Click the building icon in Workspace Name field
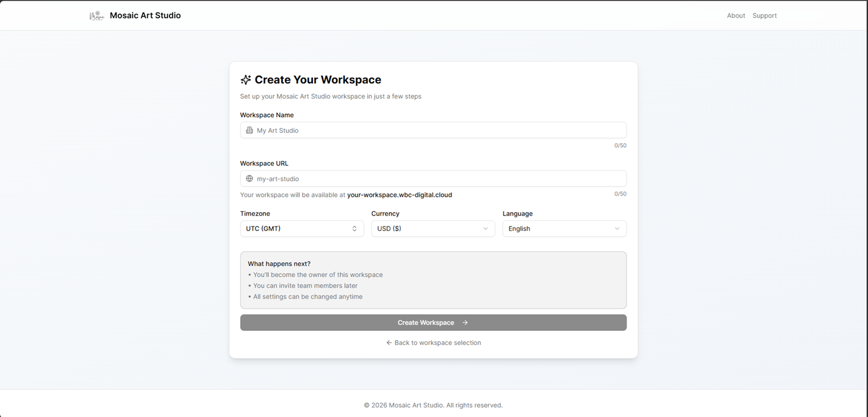The image size is (868, 417). (250, 130)
